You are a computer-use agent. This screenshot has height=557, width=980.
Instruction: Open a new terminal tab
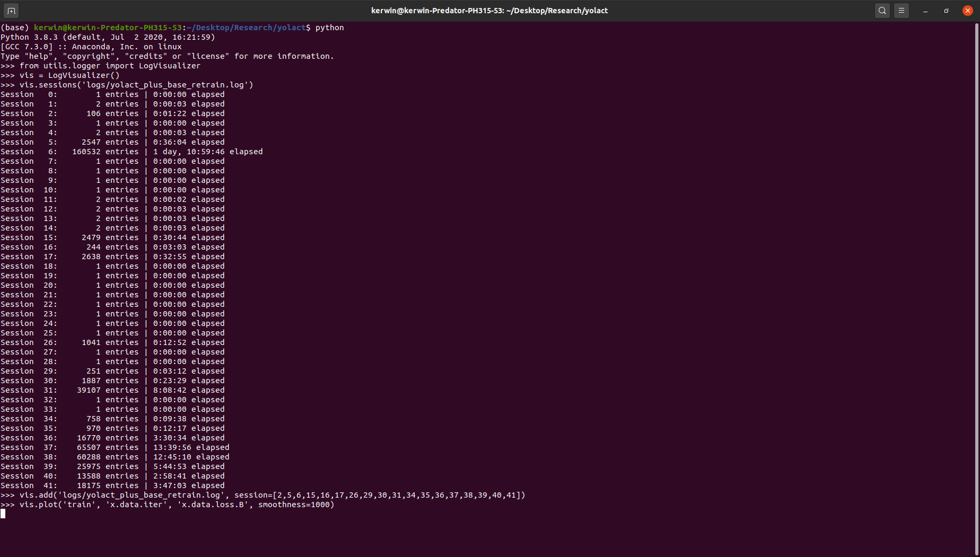[11, 10]
